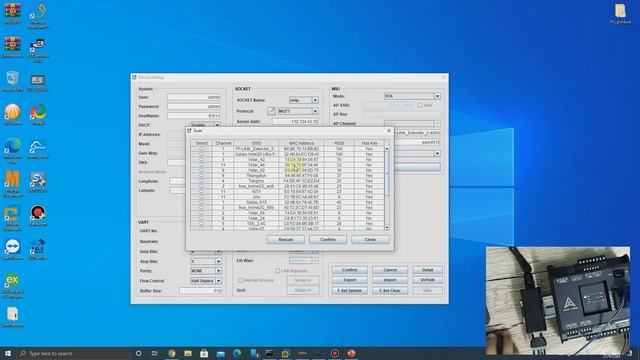The height and width of the screenshot is (360, 640).
Task: Click the F-Set Update button
Action: click(x=350, y=291)
